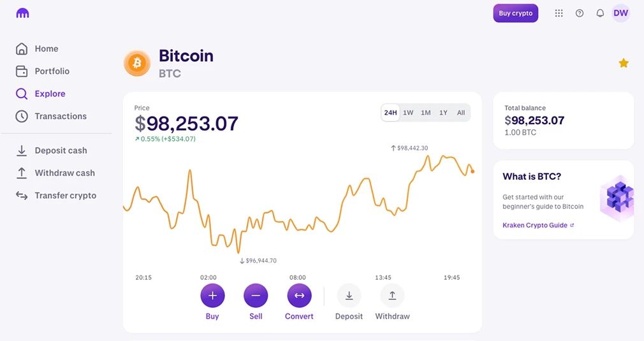Open the apps grid menu icon
The height and width of the screenshot is (341, 644).
click(559, 13)
